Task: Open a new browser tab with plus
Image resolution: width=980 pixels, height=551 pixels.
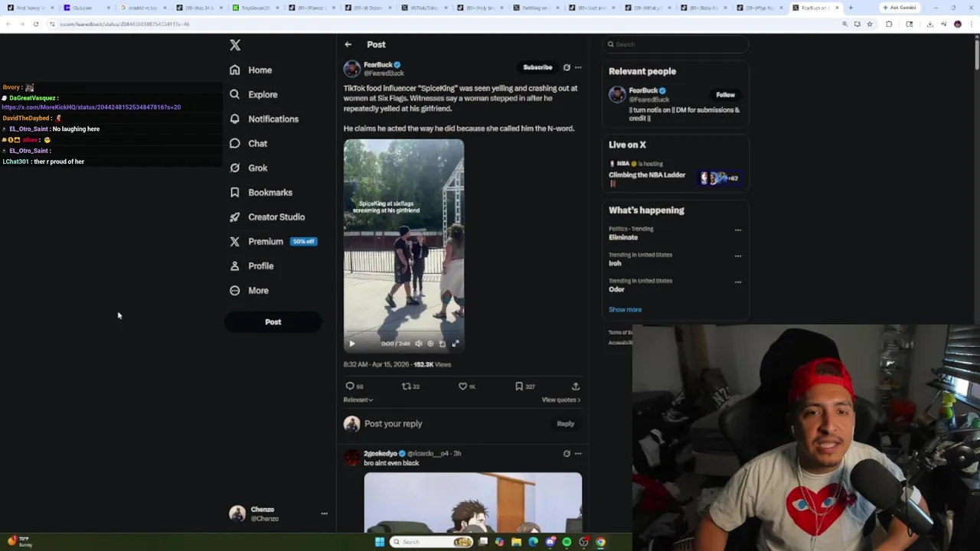Action: tap(851, 8)
